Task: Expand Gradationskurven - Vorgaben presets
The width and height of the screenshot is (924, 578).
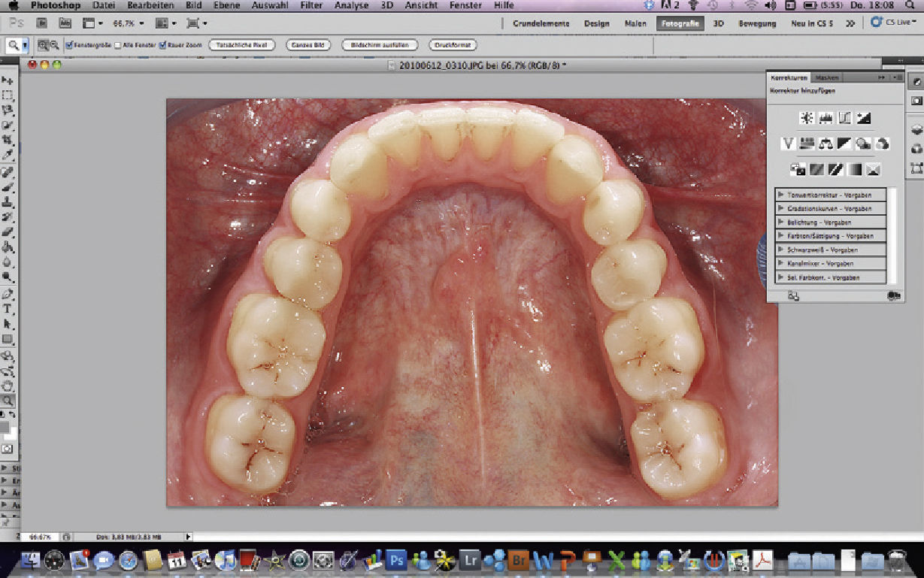Action: click(781, 209)
